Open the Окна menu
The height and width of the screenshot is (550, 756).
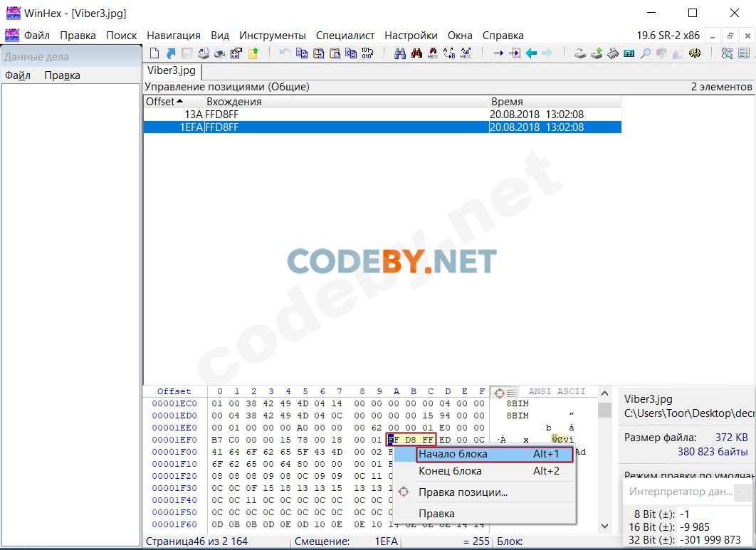tap(460, 36)
